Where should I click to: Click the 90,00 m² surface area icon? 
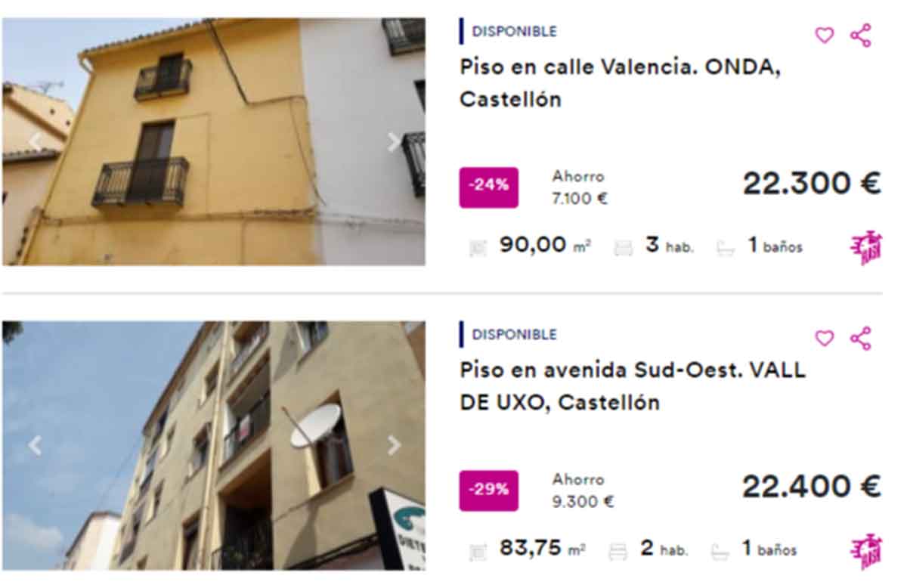478,248
